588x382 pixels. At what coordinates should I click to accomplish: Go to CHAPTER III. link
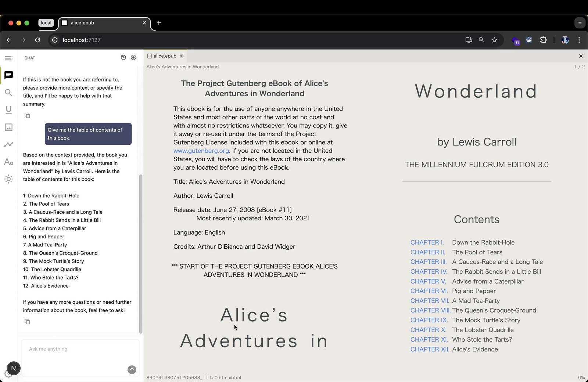click(x=429, y=262)
